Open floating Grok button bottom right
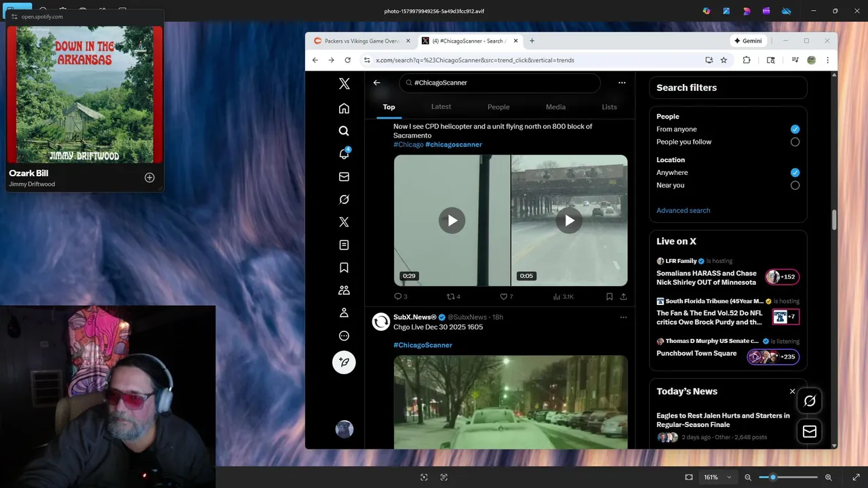 pyautogui.click(x=810, y=401)
